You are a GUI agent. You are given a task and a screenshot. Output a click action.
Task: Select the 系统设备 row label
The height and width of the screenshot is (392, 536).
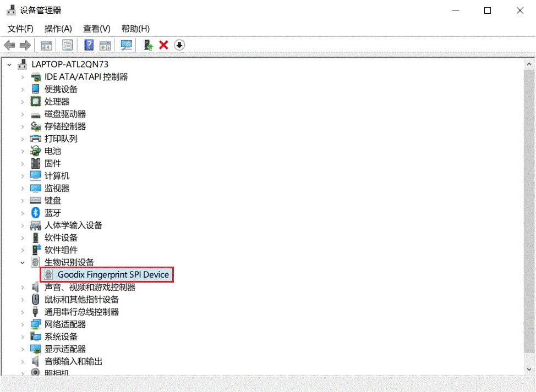[61, 336]
